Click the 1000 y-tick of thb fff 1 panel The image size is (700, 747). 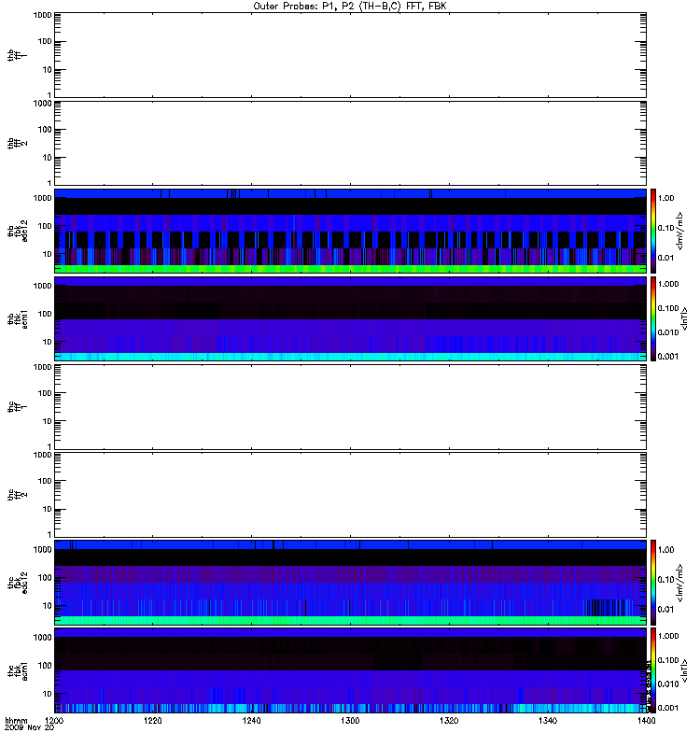click(x=42, y=15)
